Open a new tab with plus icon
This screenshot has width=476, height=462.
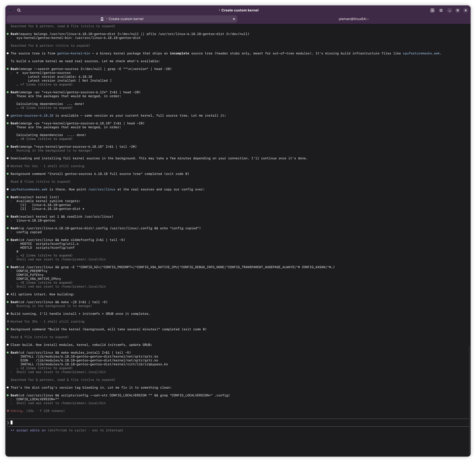[x=432, y=10]
